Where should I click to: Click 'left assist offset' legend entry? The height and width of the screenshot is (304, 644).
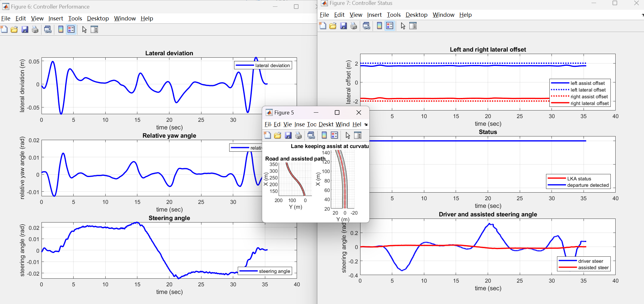pos(578,83)
